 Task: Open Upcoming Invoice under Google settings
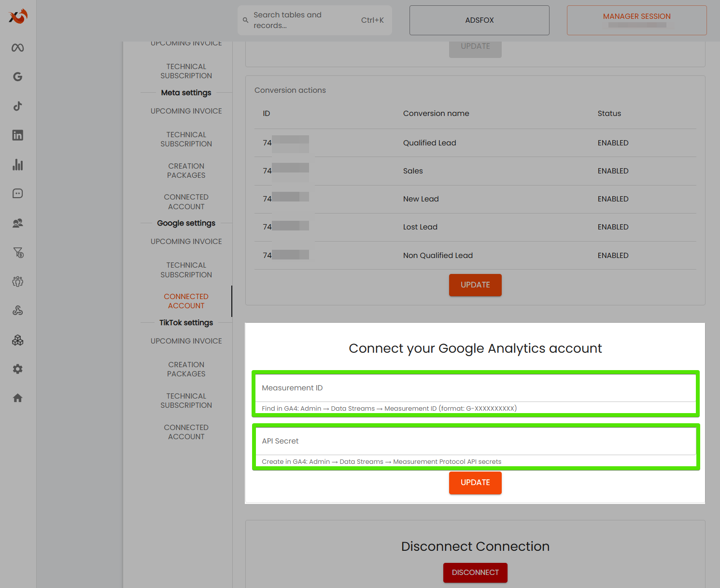coord(186,242)
